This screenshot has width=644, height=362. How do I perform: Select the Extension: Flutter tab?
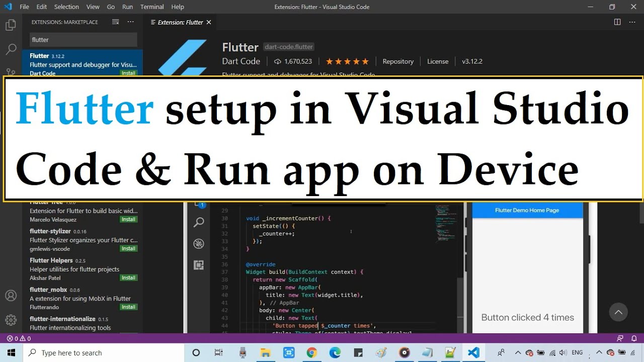coord(180,22)
